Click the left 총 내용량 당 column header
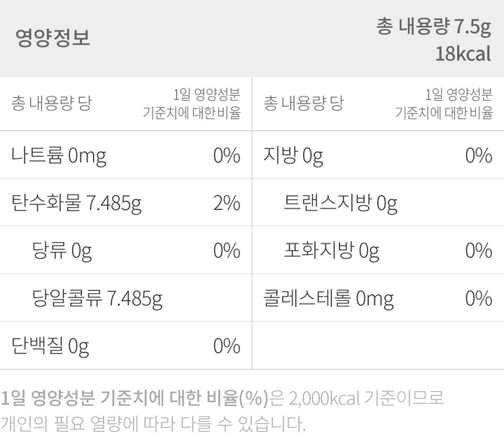Screen dimensions: 504x438 pos(51,104)
